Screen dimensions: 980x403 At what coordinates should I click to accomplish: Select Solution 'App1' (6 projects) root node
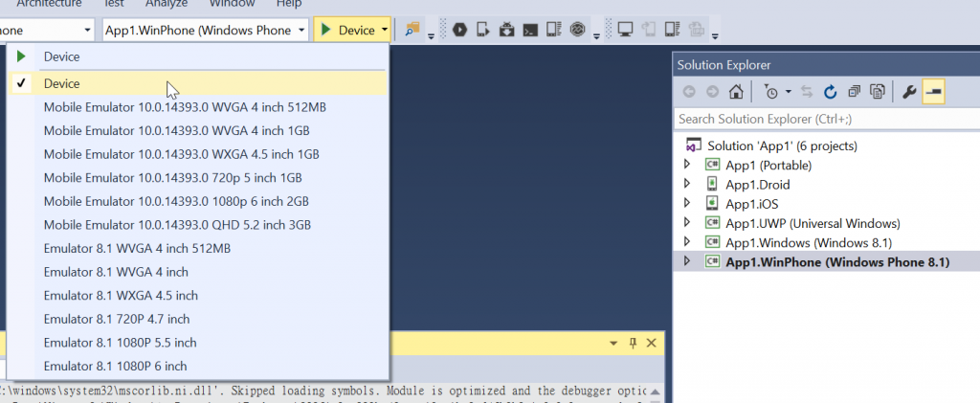(782, 146)
